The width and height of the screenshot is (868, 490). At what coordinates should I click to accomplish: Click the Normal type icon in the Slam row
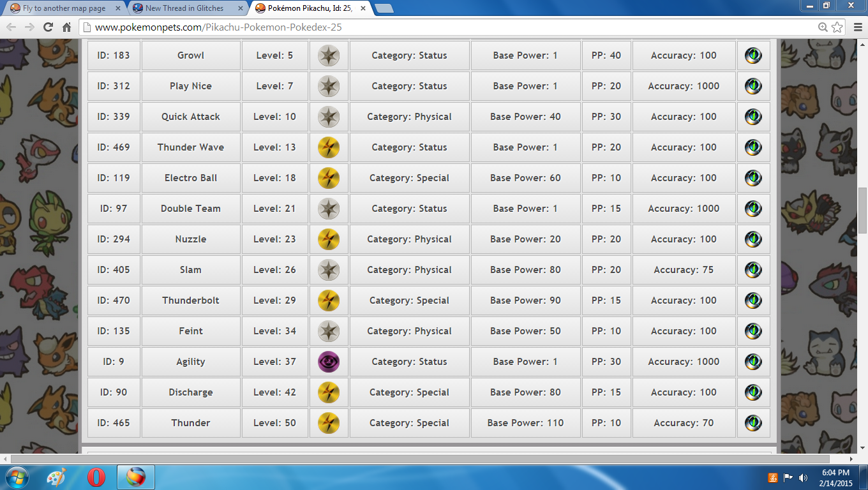[329, 270]
